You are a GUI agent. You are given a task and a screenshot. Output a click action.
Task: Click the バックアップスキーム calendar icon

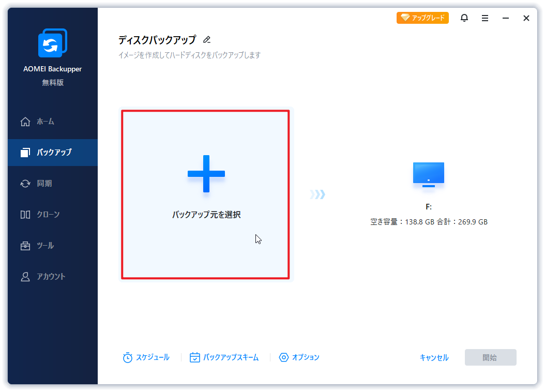point(195,357)
